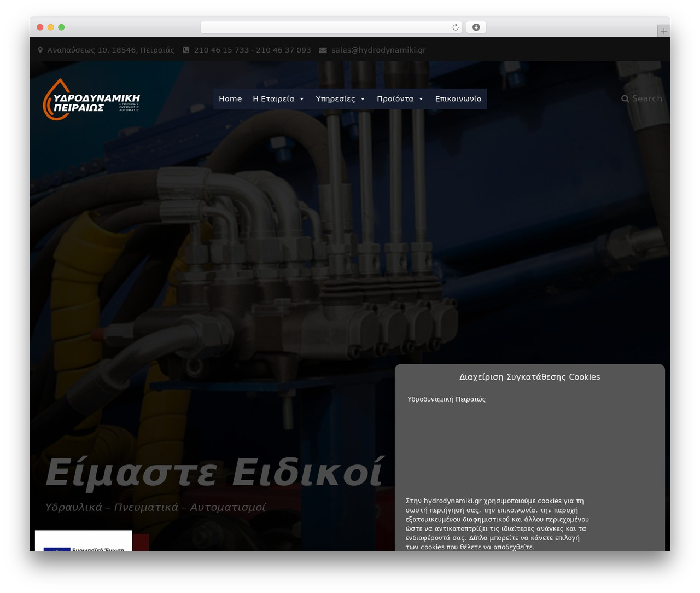This screenshot has height=593, width=700.
Task: Click the address Αναπαύσεως 10, 18546, Πειραιάς
Action: [x=110, y=50]
